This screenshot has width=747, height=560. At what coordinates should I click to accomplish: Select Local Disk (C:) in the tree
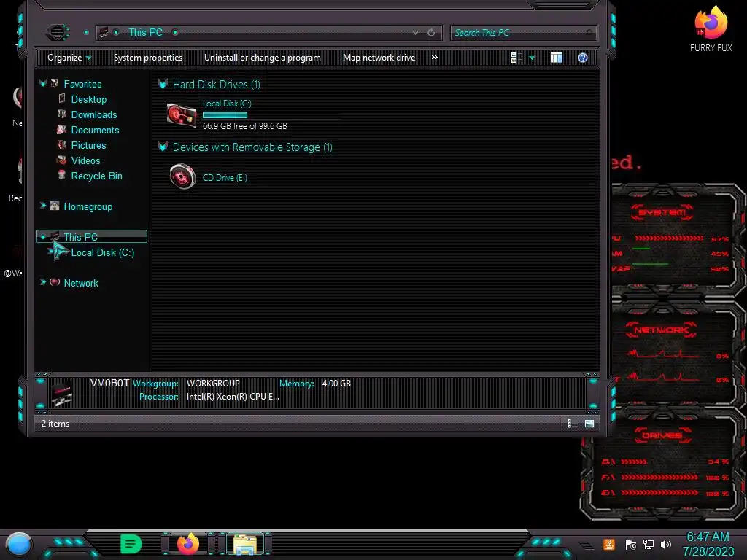click(x=102, y=252)
